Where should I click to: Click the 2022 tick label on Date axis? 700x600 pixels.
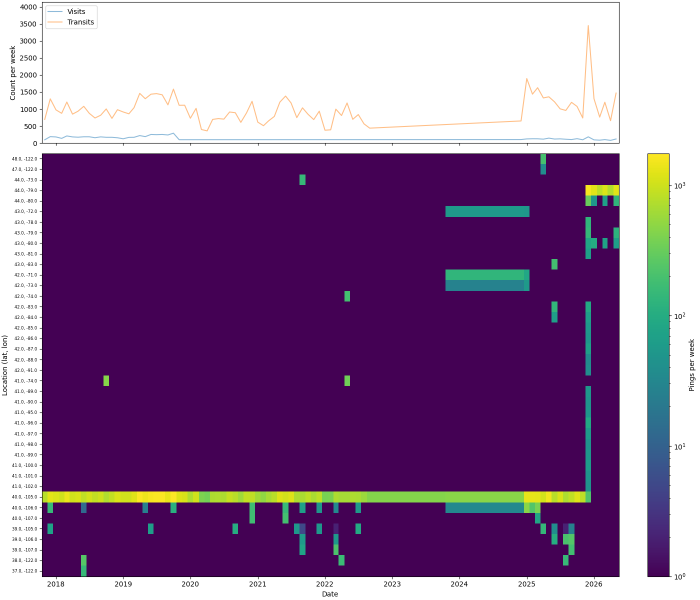[325, 584]
